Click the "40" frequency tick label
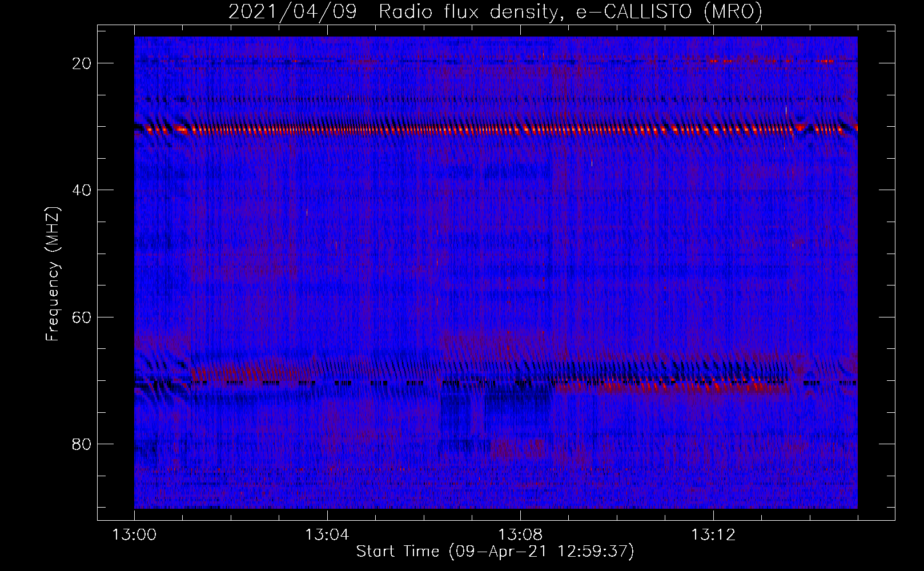This screenshot has width=924, height=571. coord(82,190)
